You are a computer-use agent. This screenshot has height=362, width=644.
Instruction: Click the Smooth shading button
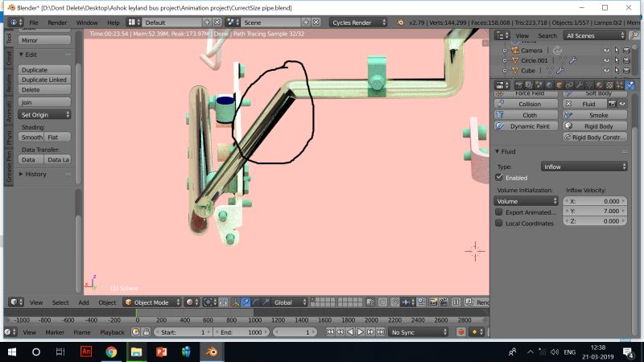coord(31,137)
